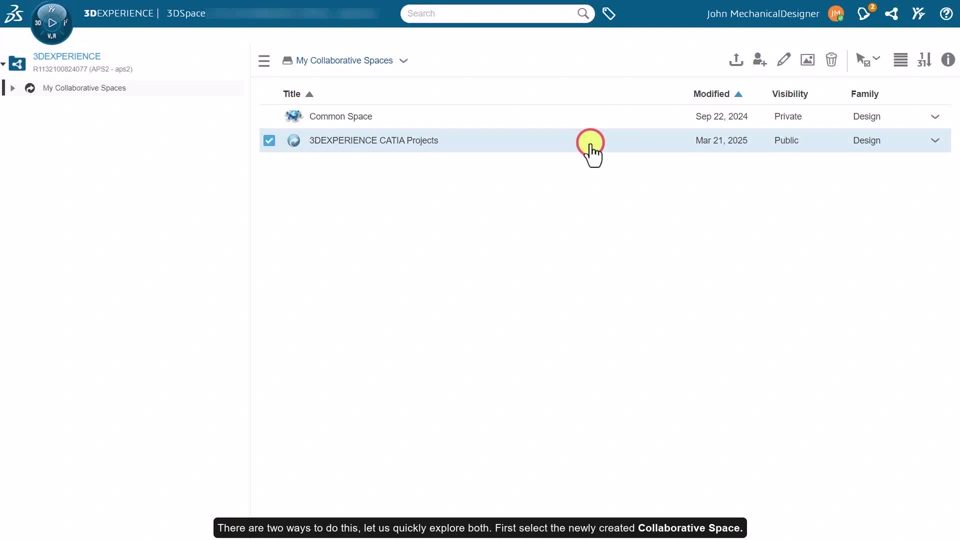
Task: Uncheck the 3DEXPERIENCE CATIA Projects checkbox
Action: pyautogui.click(x=269, y=140)
